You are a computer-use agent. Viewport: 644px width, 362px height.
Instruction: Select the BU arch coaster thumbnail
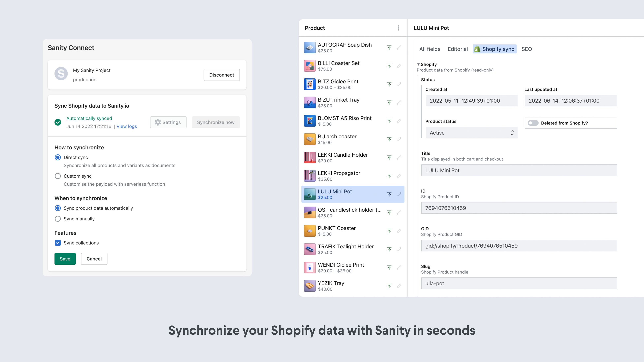[310, 139]
